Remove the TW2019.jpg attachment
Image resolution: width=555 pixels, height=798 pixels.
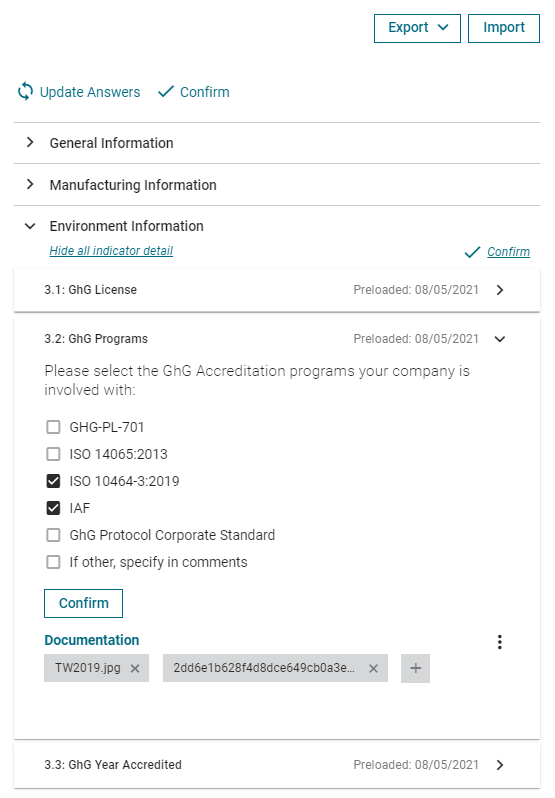click(x=135, y=668)
